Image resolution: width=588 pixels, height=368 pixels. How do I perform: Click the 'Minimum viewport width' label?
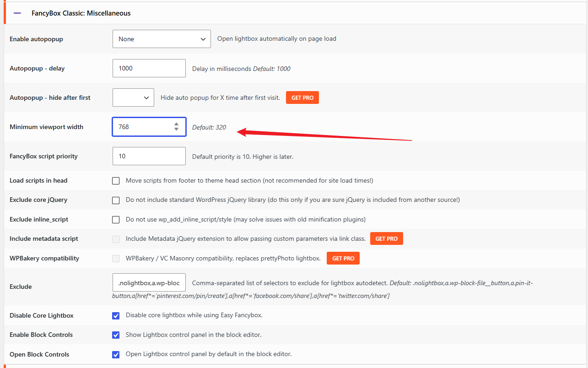pyautogui.click(x=46, y=127)
